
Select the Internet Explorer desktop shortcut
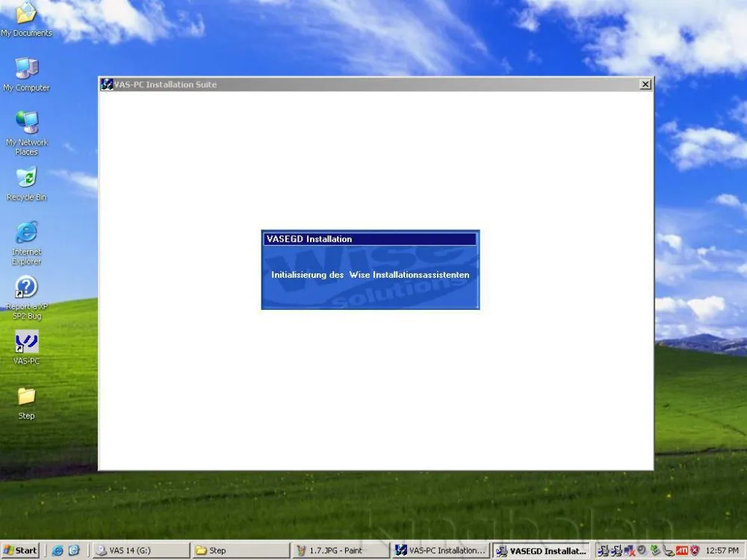[x=26, y=243]
